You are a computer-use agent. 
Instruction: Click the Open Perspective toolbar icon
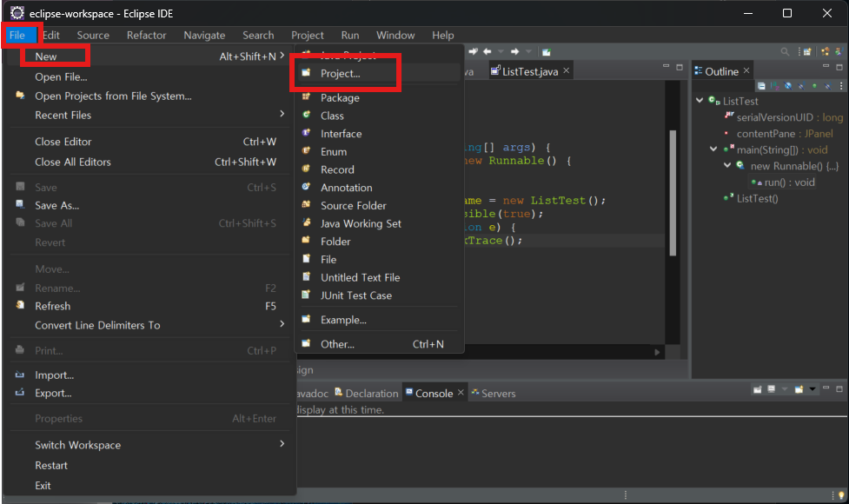806,52
